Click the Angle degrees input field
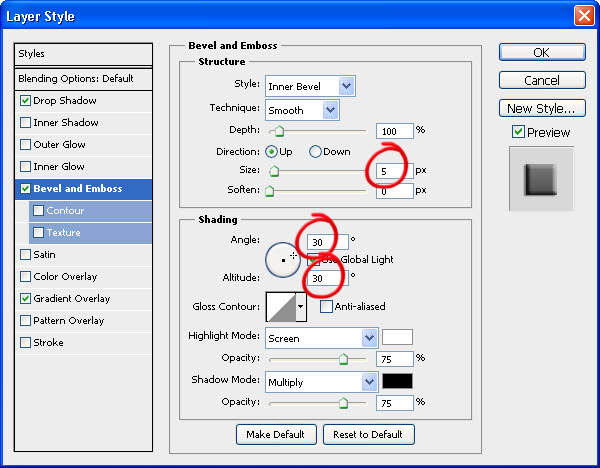This screenshot has height=468, width=600. pos(328,242)
